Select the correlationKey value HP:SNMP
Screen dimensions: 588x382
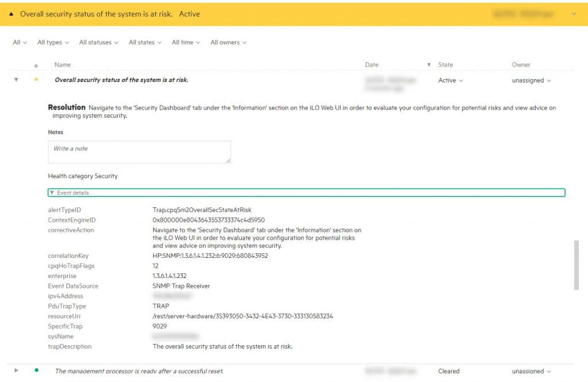point(210,256)
